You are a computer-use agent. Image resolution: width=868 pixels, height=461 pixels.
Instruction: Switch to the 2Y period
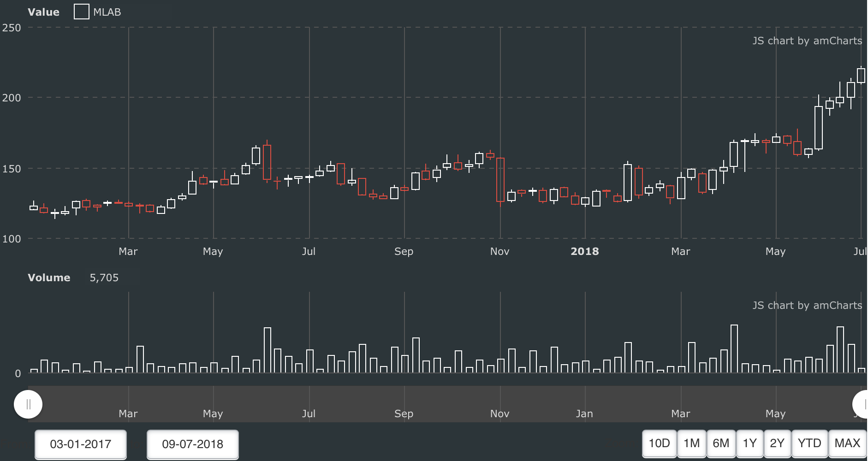(778, 443)
